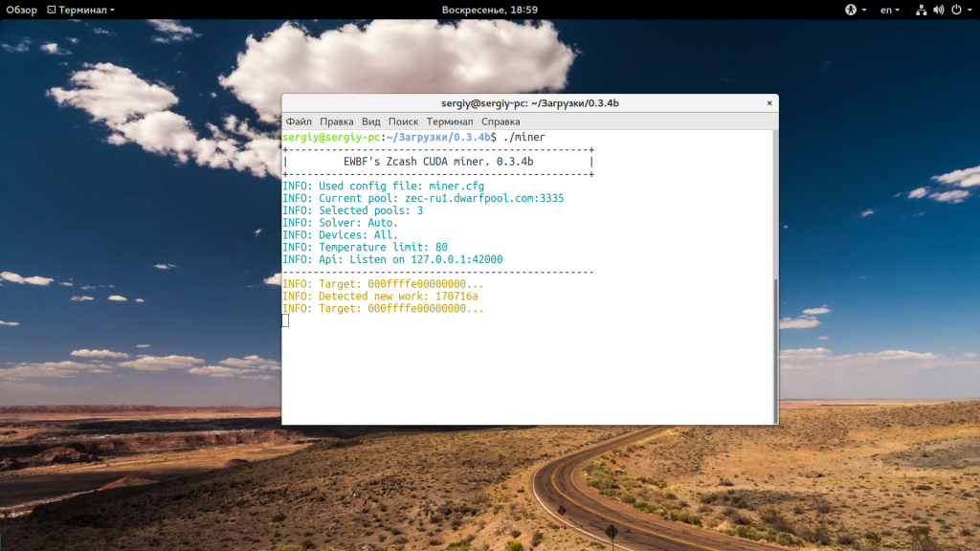Screen dimensions: 980x551
Task: Open the Обзор activities overview
Action: coord(21,10)
